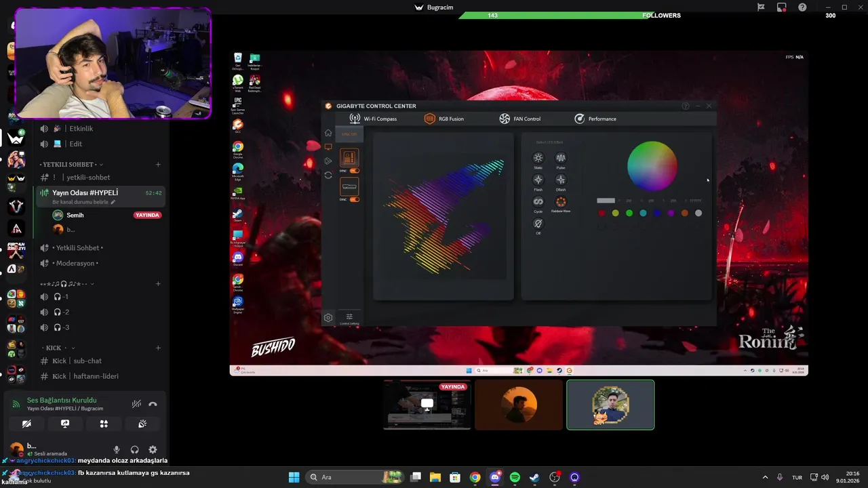
Task: Select the green-highlighted participant tile
Action: 610,405
